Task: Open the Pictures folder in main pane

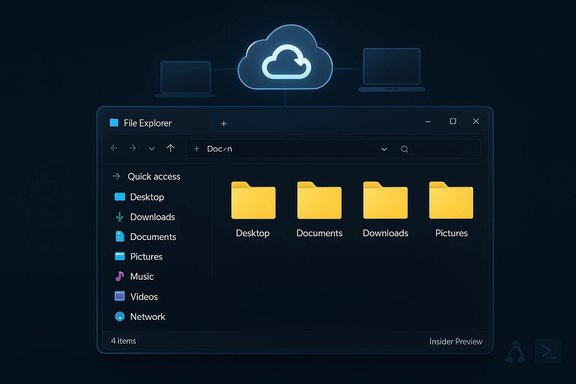Action: tap(451, 209)
